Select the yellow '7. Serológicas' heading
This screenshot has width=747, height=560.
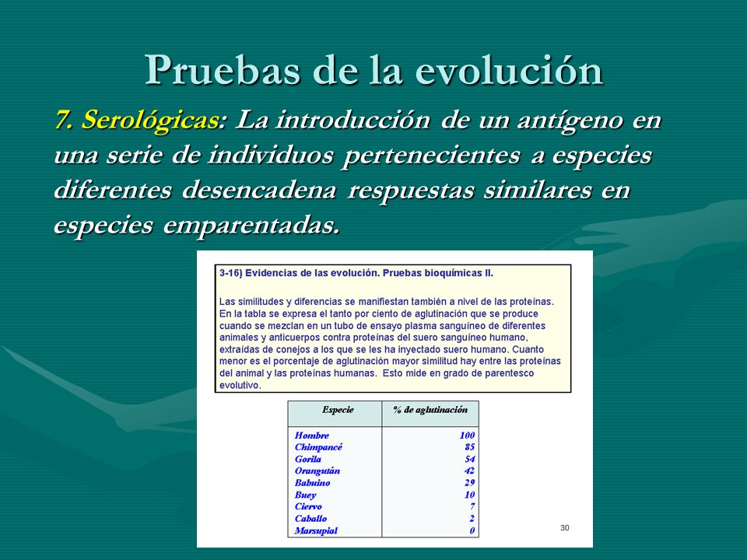[x=137, y=120]
